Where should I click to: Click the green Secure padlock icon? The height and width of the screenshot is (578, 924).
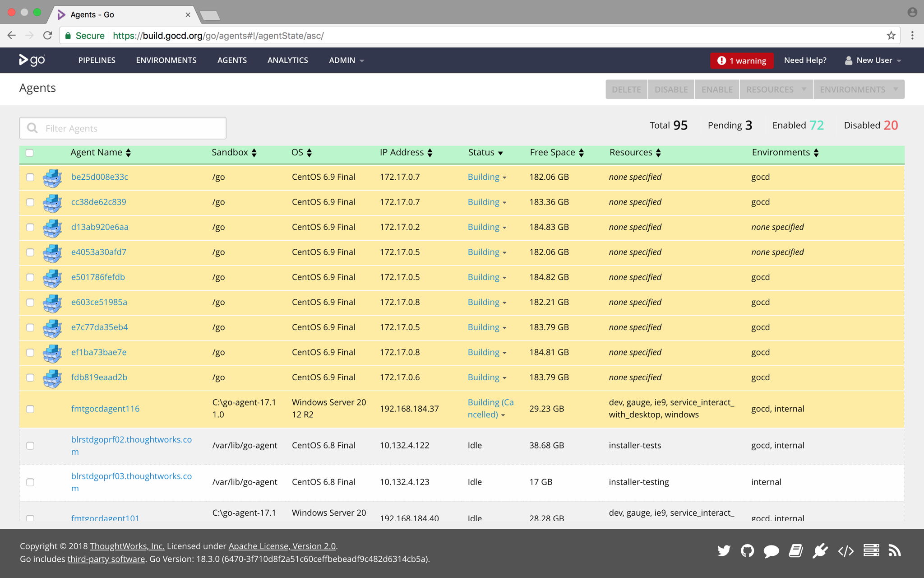pyautogui.click(x=68, y=36)
